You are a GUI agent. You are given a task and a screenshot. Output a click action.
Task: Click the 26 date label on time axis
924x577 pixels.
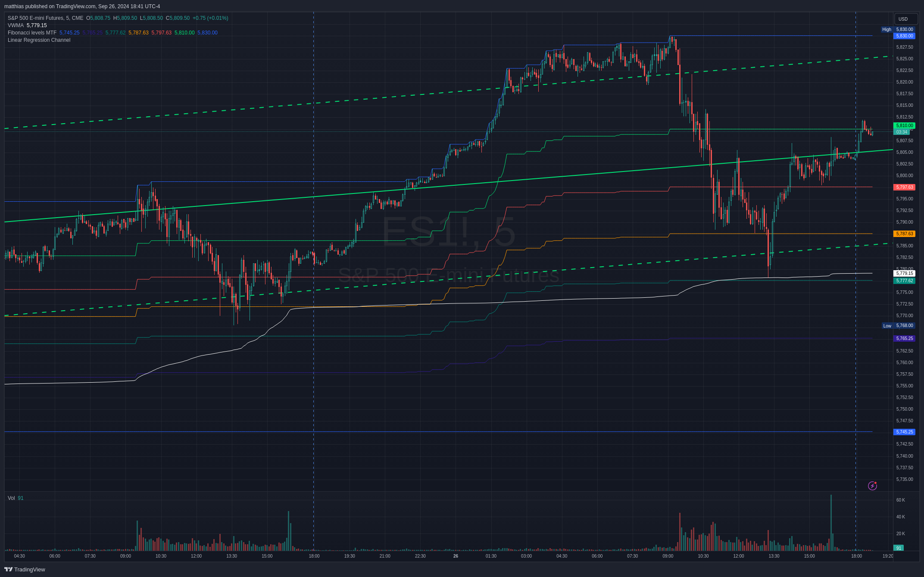[456, 556]
